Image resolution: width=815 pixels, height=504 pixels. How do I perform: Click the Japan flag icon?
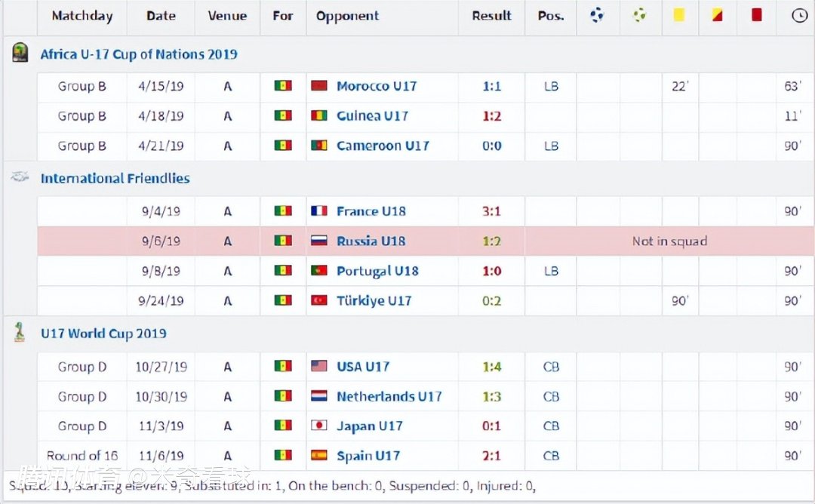pos(319,426)
